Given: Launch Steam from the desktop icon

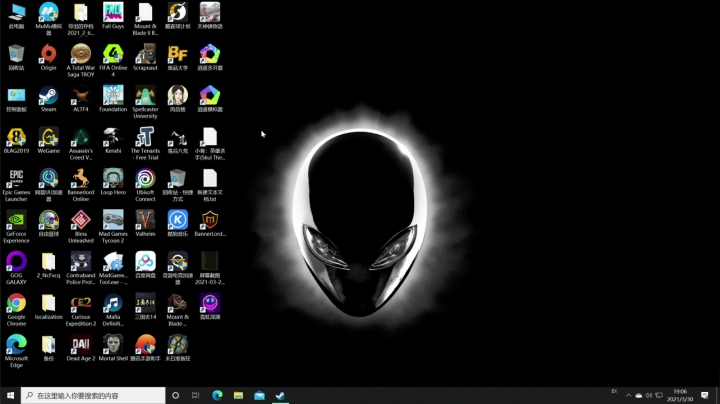Looking at the screenshot, I should coord(48,99).
